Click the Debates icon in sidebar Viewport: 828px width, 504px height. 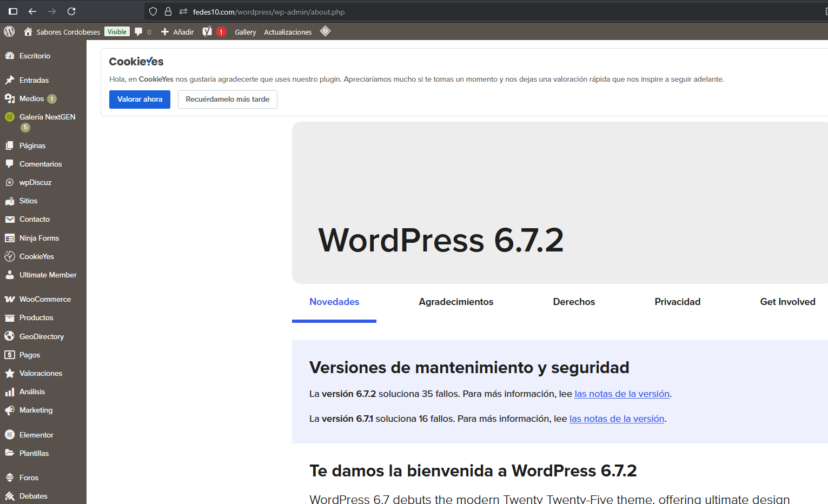[x=10, y=496]
